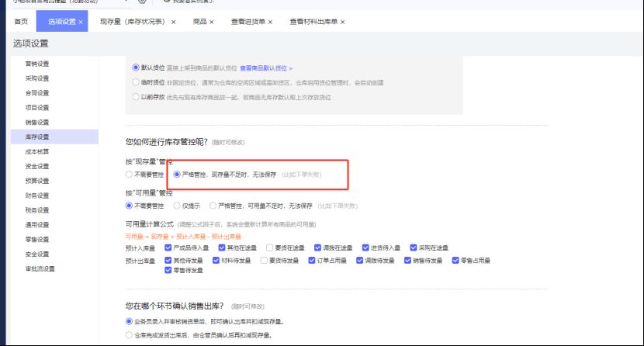The width and height of the screenshot is (644, 346).
Task: Choose 严格管控，现存量不足时，无法保存 option
Action: click(178, 175)
